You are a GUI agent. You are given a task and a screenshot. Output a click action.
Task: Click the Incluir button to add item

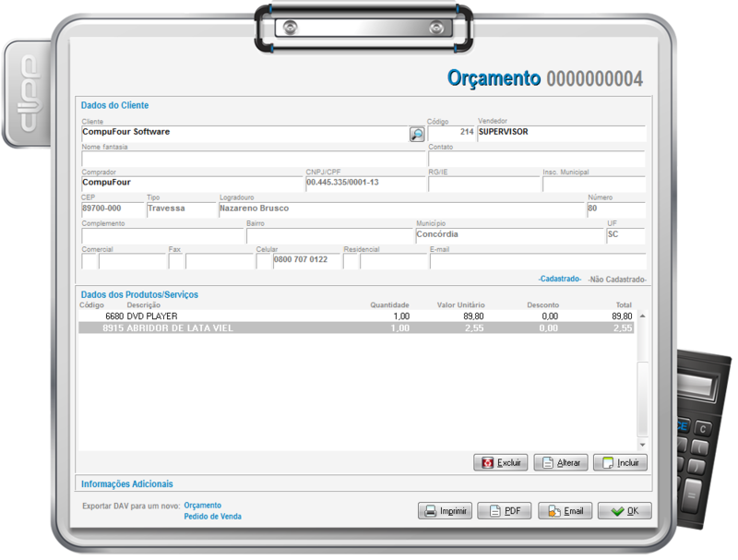click(x=620, y=462)
